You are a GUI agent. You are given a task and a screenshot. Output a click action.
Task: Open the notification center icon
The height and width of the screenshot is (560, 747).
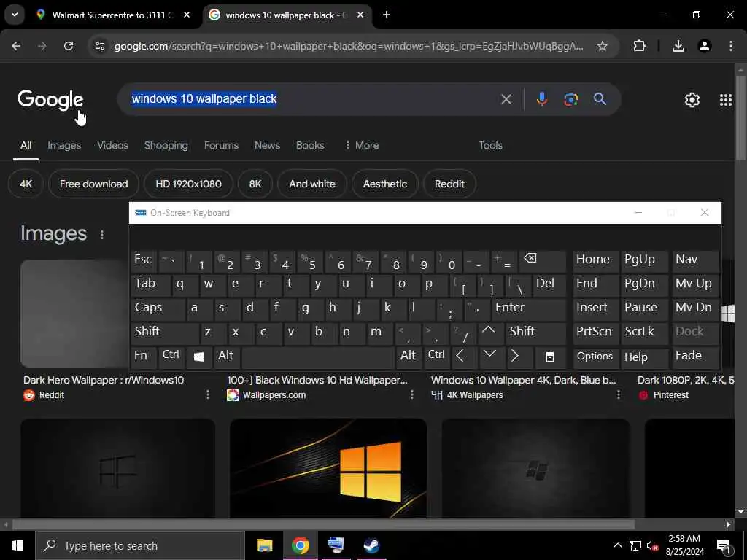pyautogui.click(x=724, y=545)
